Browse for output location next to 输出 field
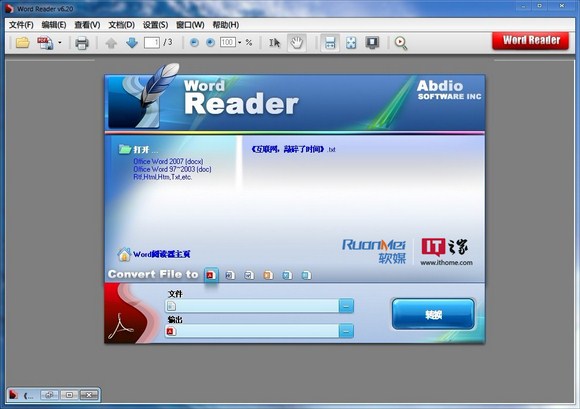Viewport: 580px width, 409px height. [346, 331]
